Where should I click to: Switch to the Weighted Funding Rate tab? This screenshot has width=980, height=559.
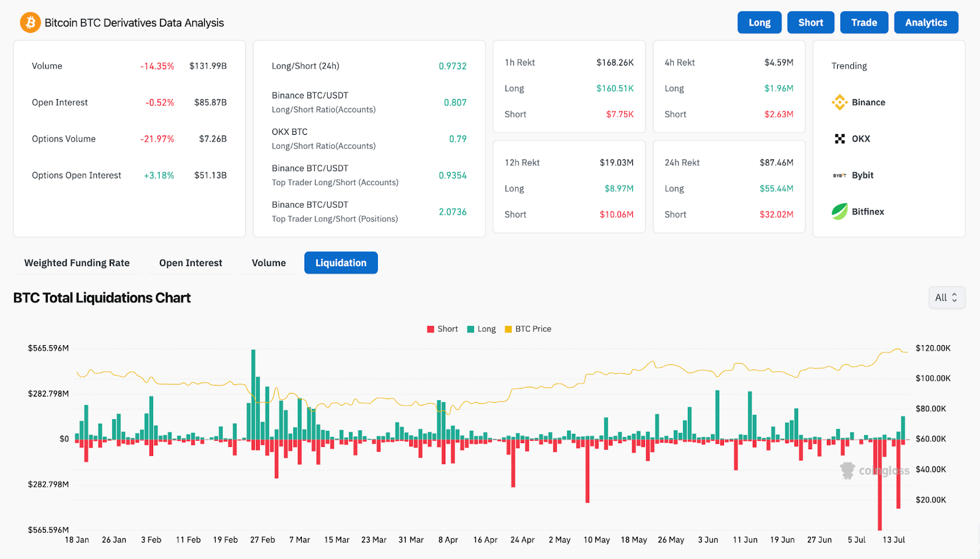click(77, 263)
